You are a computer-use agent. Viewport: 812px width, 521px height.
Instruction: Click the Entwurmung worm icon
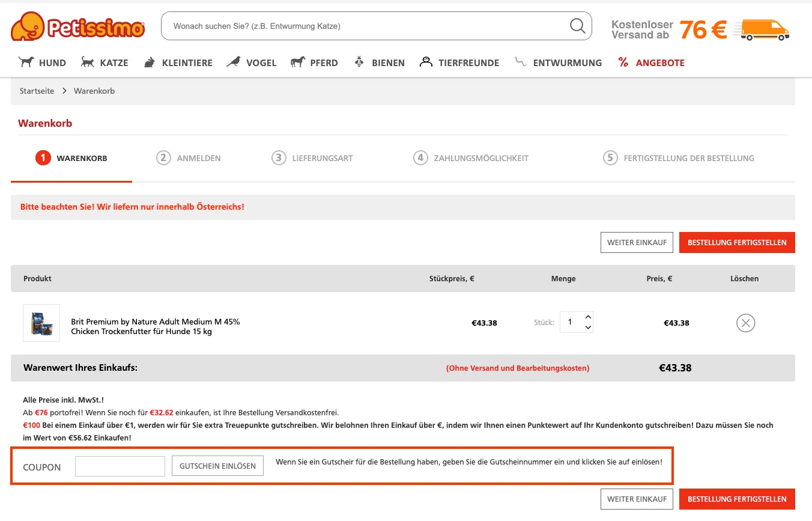tap(520, 61)
